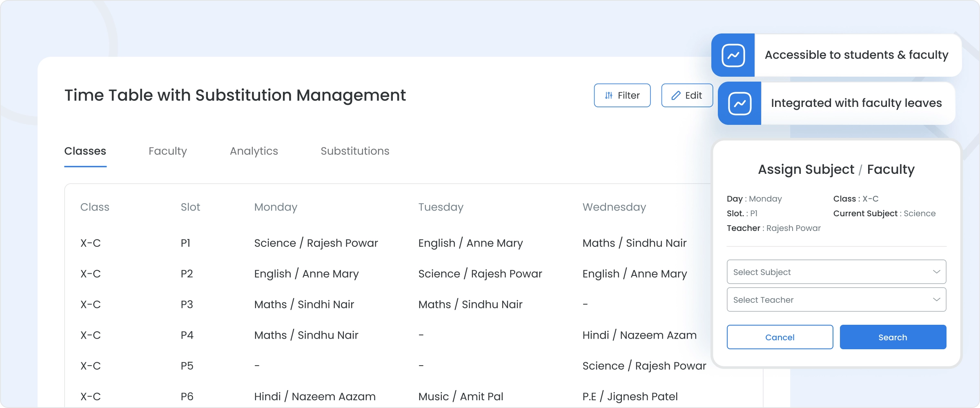980x408 pixels.
Task: Select 'Science / Rajesh Powar' in Monday P1 cell
Action: 316,242
